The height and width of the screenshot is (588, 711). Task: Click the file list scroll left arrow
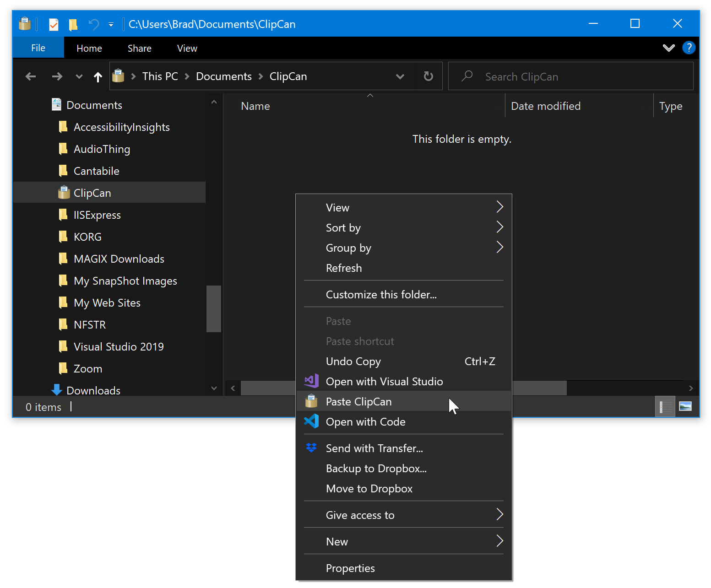point(233,388)
